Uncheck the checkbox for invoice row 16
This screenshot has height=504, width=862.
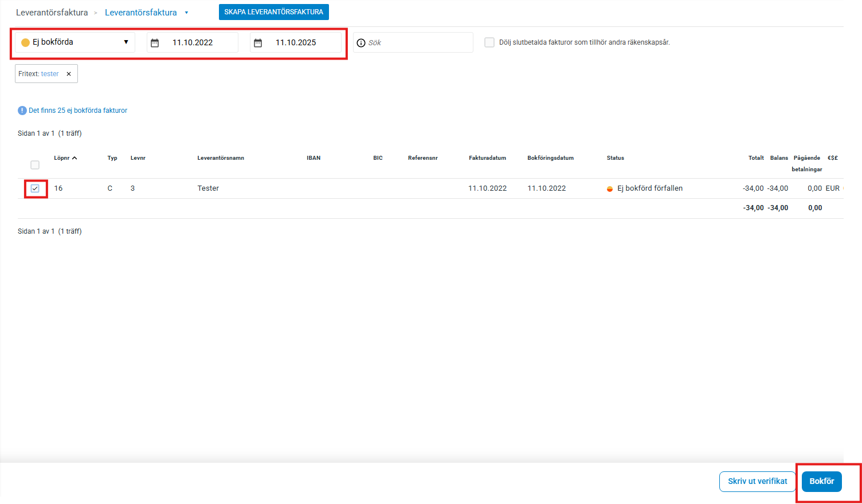click(x=35, y=188)
